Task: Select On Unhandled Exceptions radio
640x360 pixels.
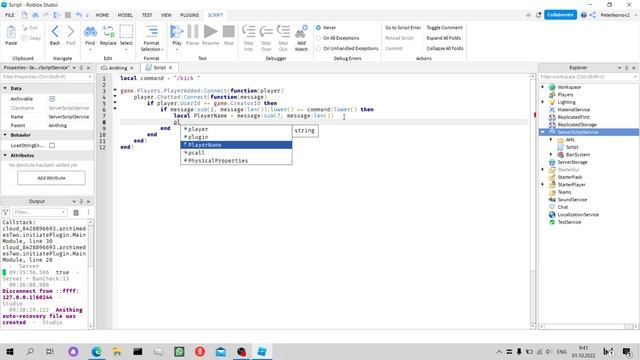Action: pyautogui.click(x=318, y=48)
